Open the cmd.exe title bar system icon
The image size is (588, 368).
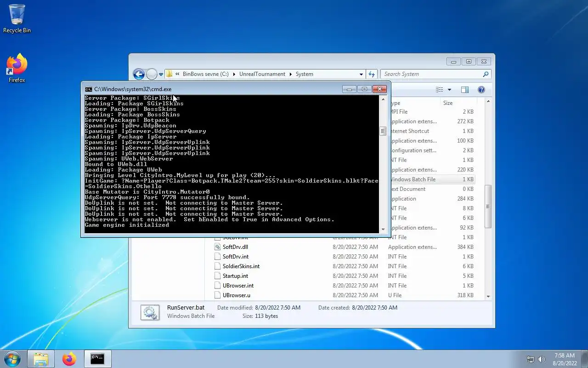(88, 89)
